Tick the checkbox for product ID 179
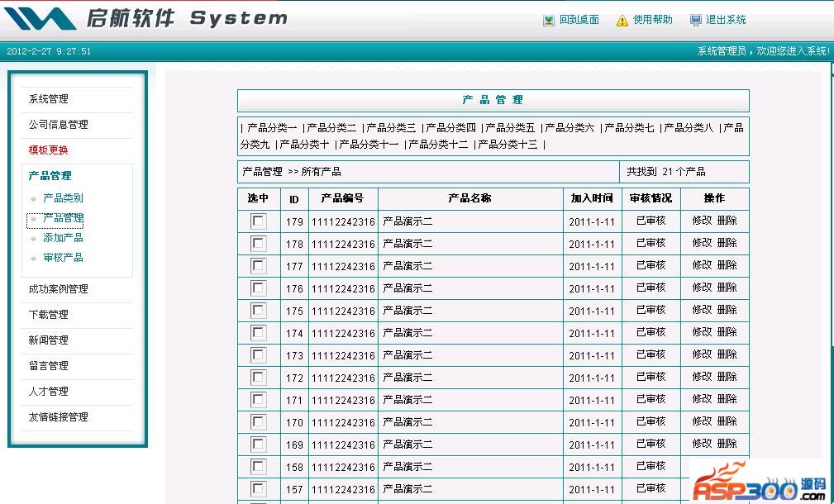Image resolution: width=834 pixels, height=504 pixels. pos(259,221)
